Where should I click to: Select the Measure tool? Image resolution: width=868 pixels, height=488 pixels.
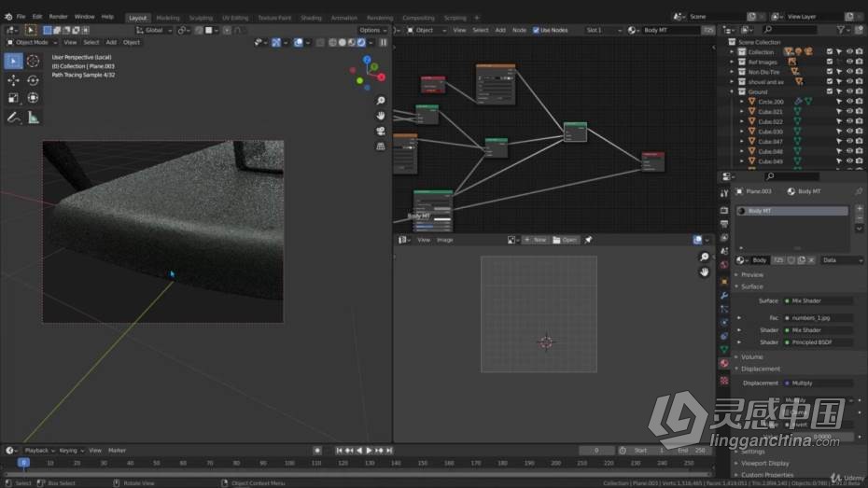coord(33,118)
